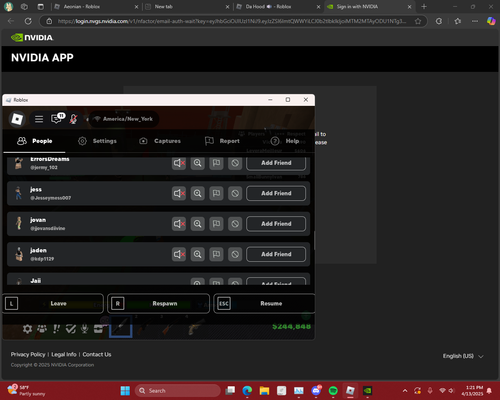This screenshot has height=400, width=500.
Task: Switch to the Report tab
Action: 222,141
